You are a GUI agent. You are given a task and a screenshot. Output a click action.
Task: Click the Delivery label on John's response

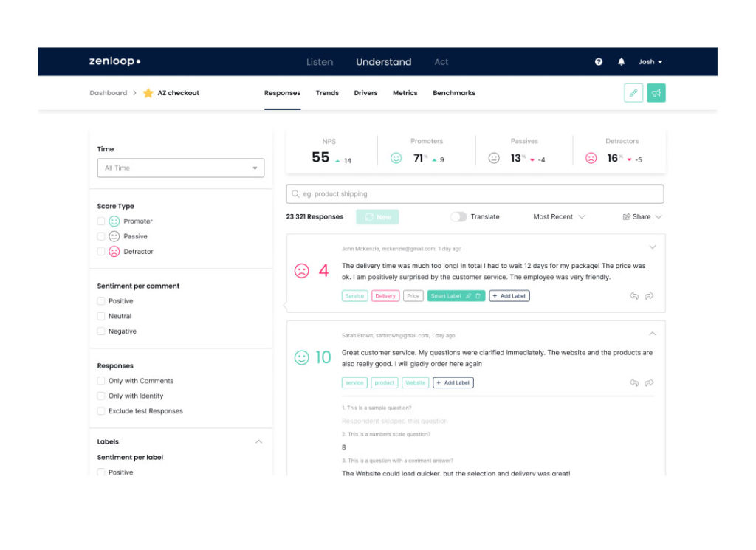pyautogui.click(x=384, y=295)
